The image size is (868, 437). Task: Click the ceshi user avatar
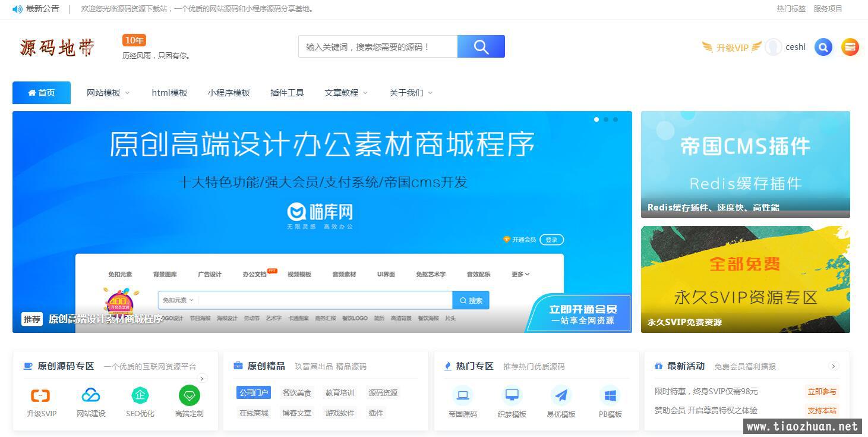click(x=773, y=47)
